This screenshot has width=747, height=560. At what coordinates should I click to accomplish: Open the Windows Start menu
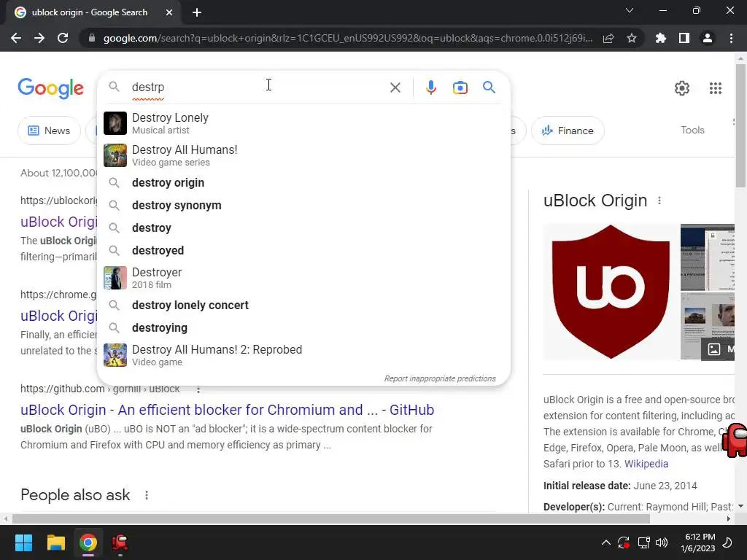pyautogui.click(x=23, y=542)
